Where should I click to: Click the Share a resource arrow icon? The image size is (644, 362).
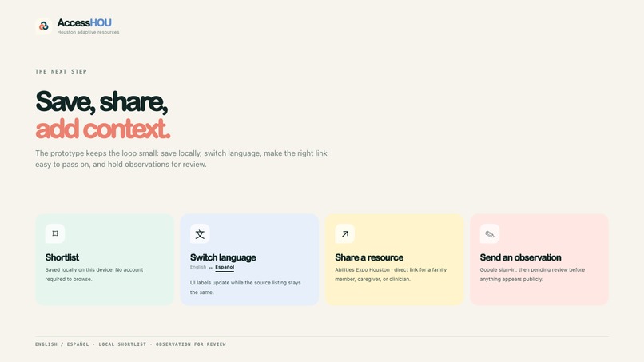click(345, 234)
